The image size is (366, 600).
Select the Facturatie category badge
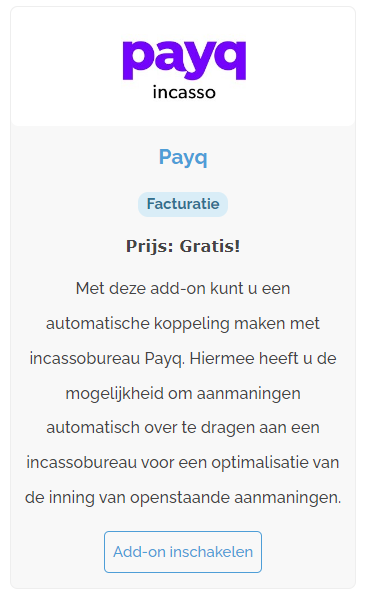coord(183,204)
